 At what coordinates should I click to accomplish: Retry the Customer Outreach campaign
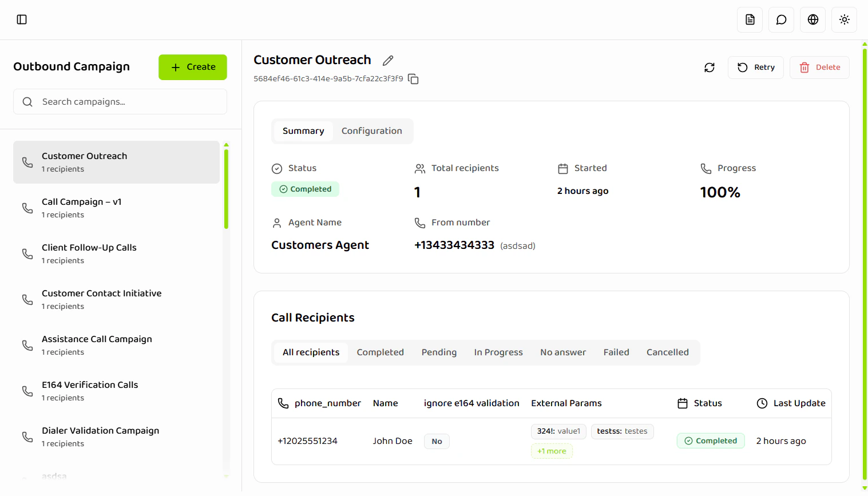click(755, 67)
